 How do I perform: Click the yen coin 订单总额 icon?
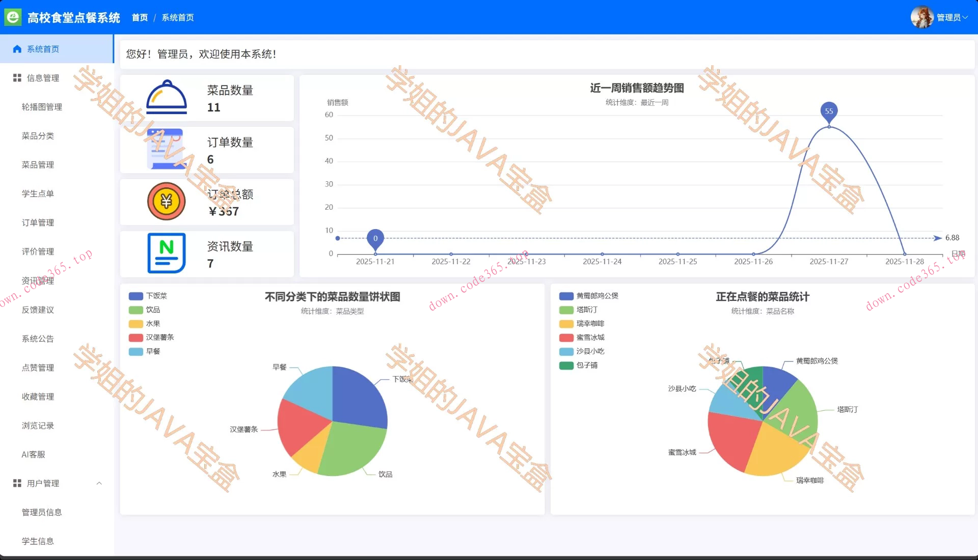[x=166, y=202]
